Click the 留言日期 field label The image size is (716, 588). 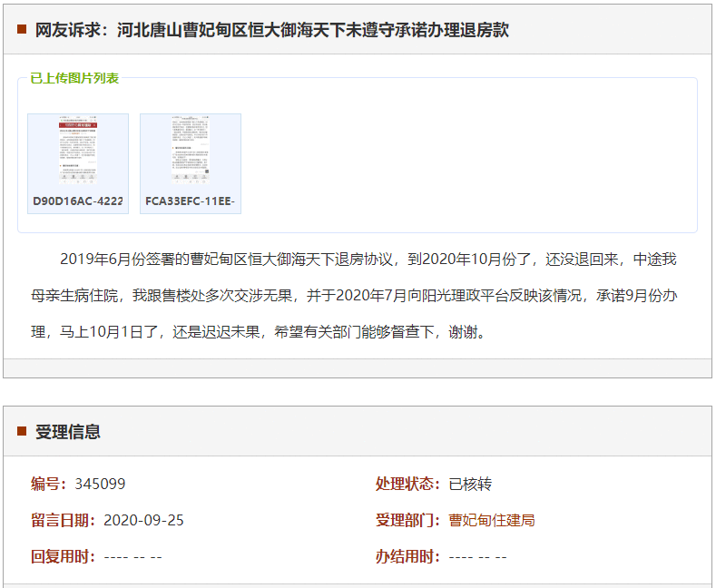pos(63,520)
